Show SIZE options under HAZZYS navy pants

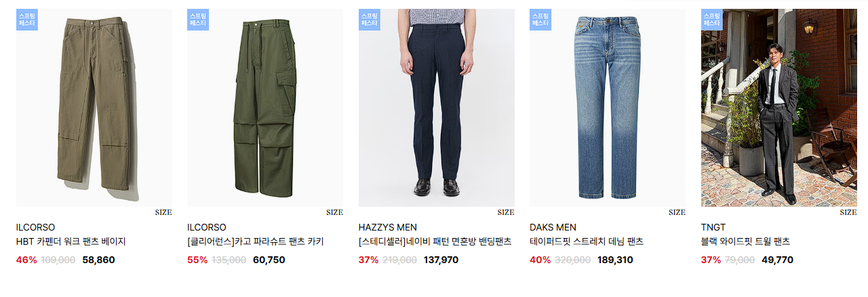click(x=506, y=212)
